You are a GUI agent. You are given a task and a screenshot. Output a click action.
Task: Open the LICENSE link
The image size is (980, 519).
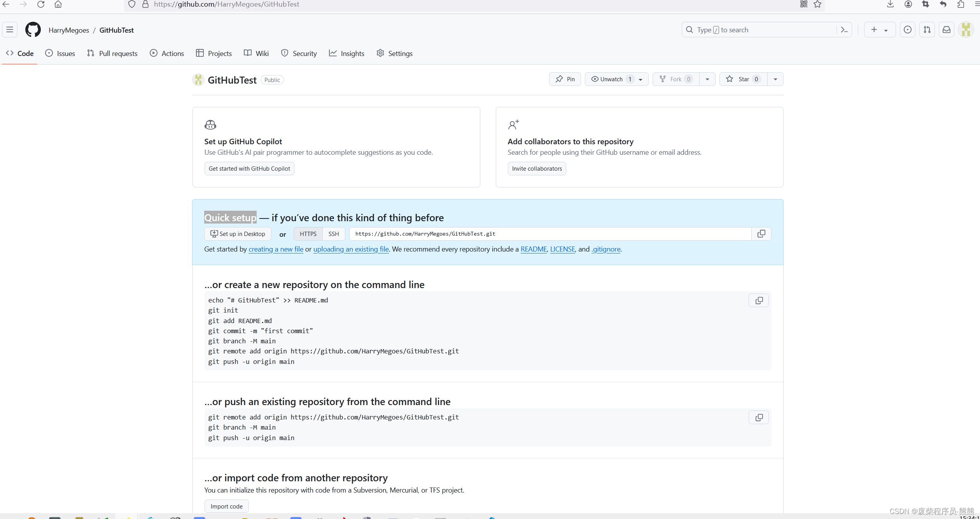[x=562, y=249]
